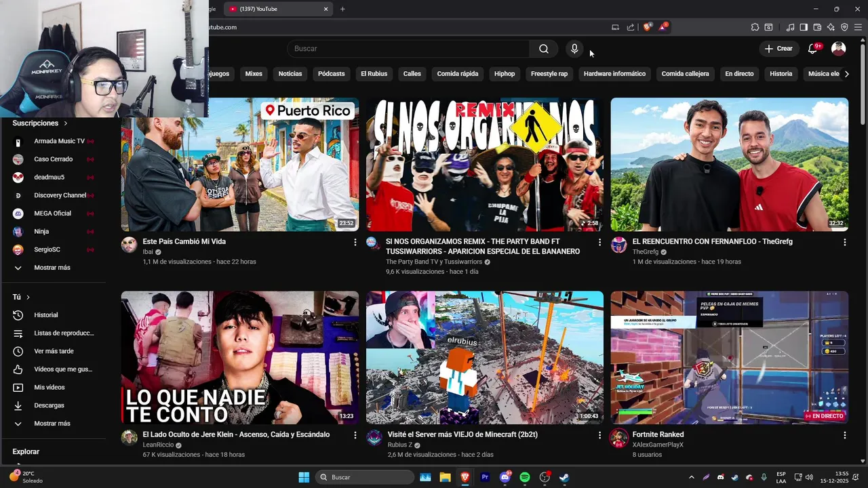Close the YouTube browser tab
Image resolution: width=868 pixels, height=488 pixels.
325,9
